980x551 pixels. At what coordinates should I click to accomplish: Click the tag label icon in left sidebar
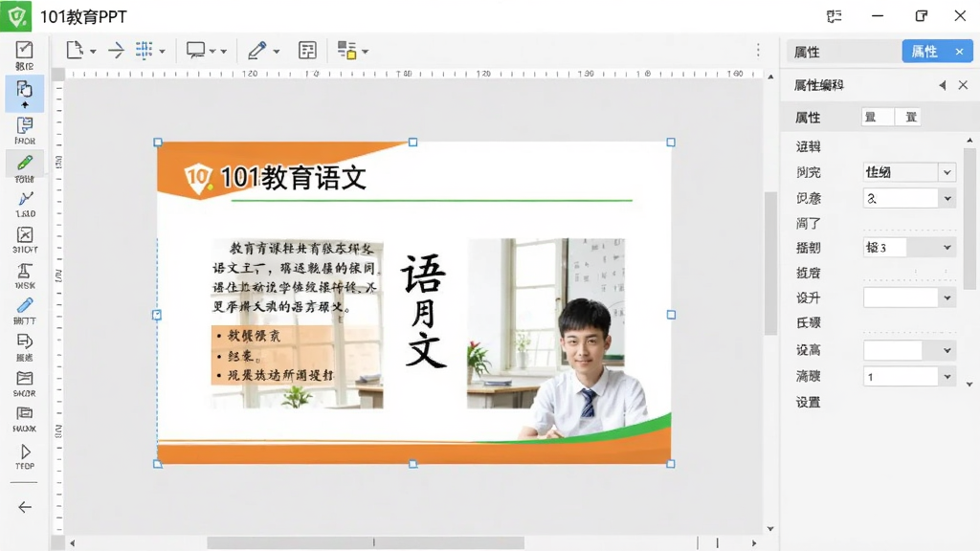click(x=24, y=342)
